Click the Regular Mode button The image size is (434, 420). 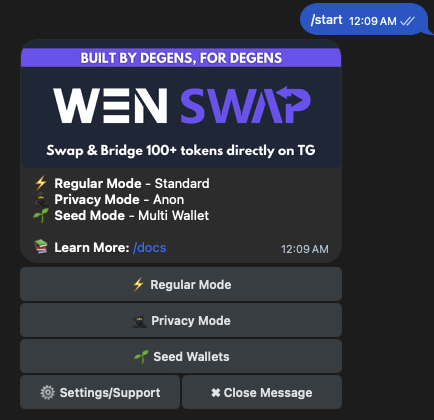tap(181, 284)
